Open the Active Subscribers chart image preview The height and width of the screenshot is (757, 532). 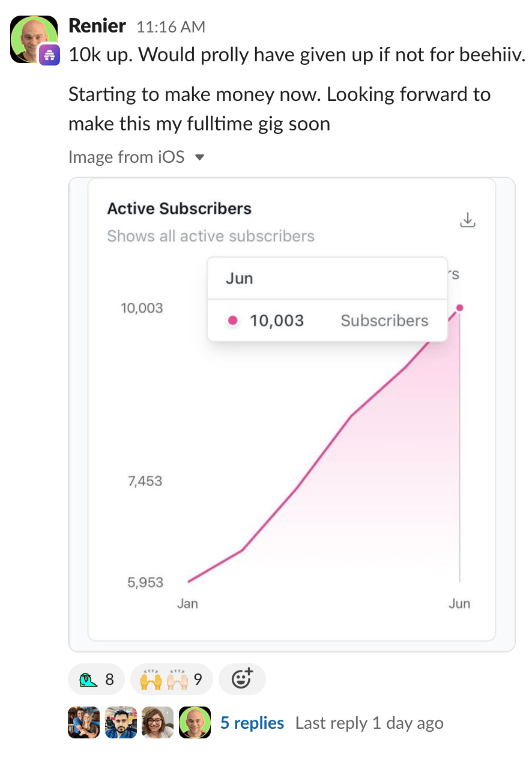(x=292, y=415)
